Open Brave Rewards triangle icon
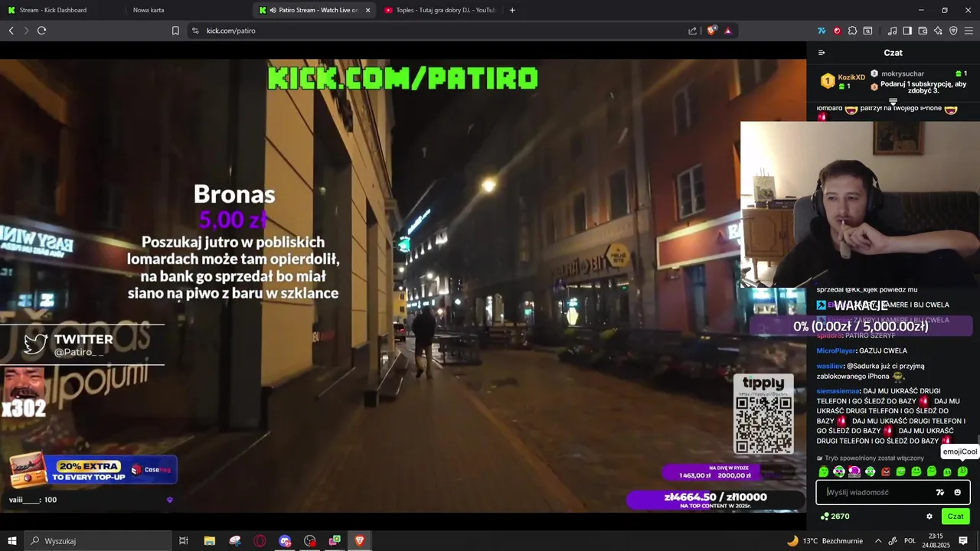This screenshot has width=980, height=551. coord(727,31)
